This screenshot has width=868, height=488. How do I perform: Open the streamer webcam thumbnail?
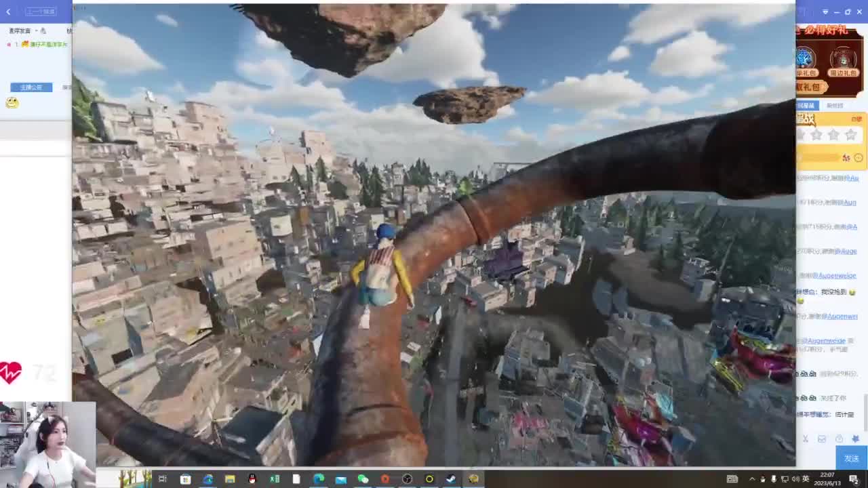click(47, 444)
